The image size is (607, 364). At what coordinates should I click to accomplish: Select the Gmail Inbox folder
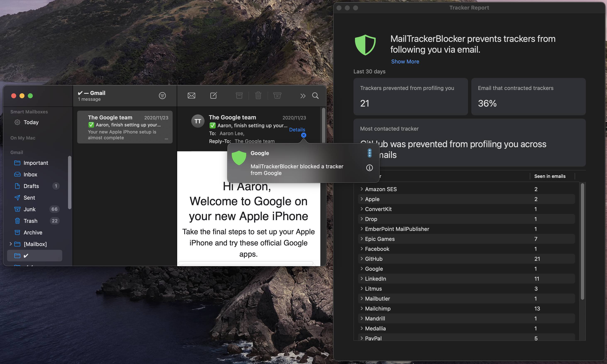[x=30, y=174]
